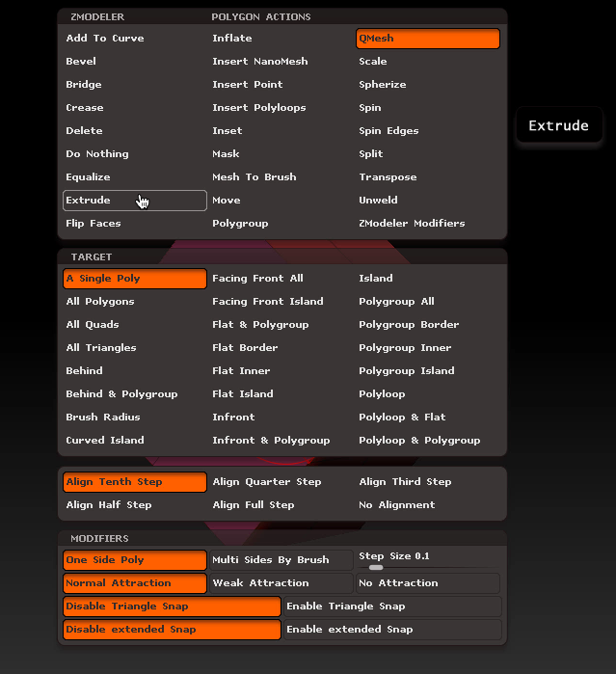This screenshot has width=616, height=674.
Task: Switch to Weak Attraction
Action: tap(281, 583)
